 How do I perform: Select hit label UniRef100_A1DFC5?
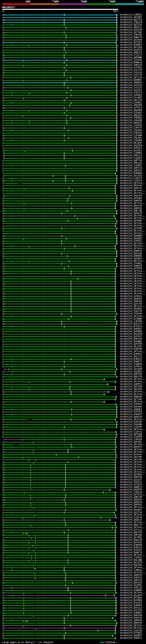(131, 50)
